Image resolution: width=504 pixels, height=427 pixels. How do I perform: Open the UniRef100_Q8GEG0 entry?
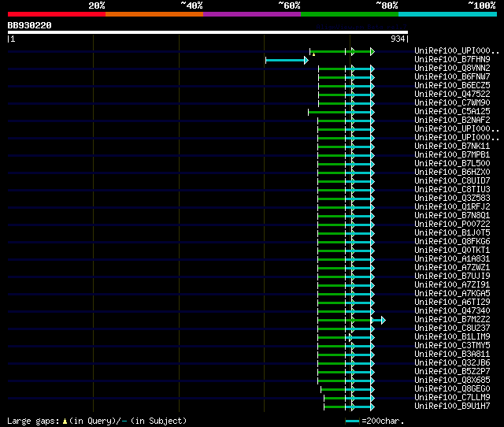(452, 389)
